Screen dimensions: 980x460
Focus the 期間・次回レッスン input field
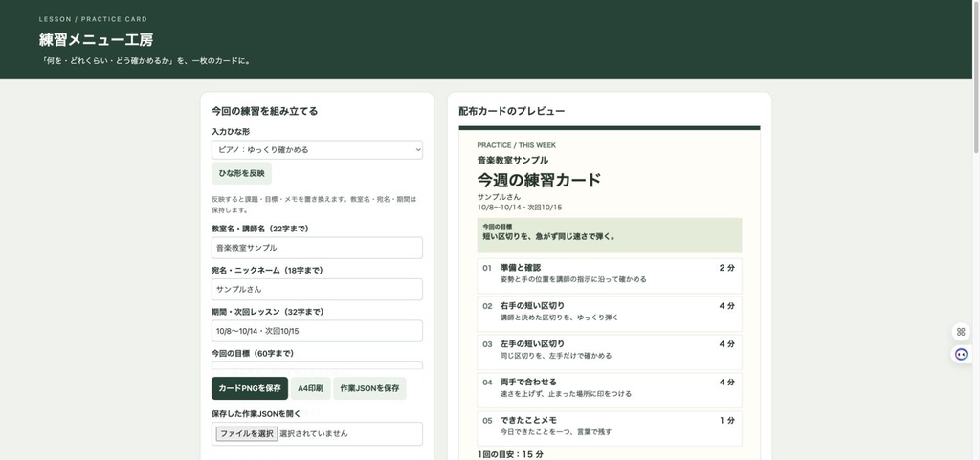coord(317,331)
